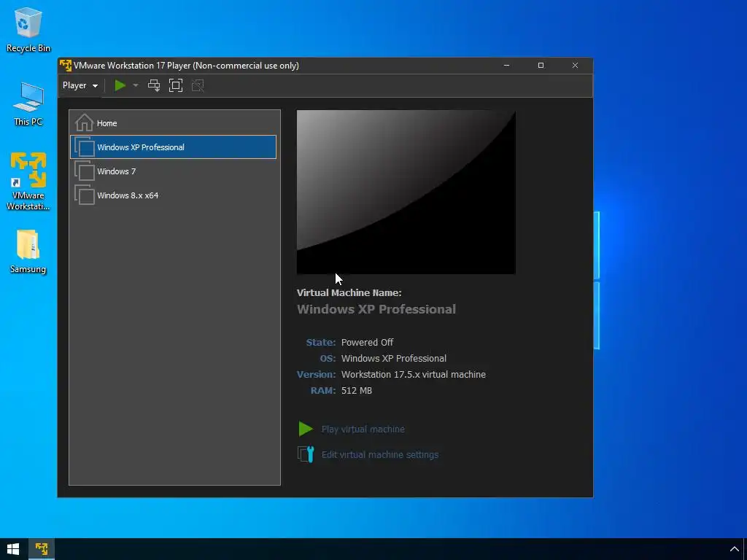Select Home in the library list
This screenshot has width=747, height=560.
[174, 122]
